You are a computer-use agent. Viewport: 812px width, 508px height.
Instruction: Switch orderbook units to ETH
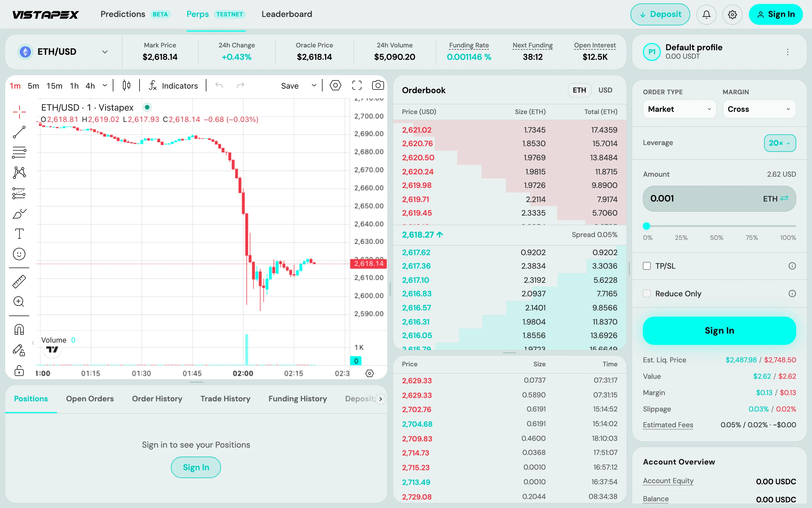[x=579, y=90]
